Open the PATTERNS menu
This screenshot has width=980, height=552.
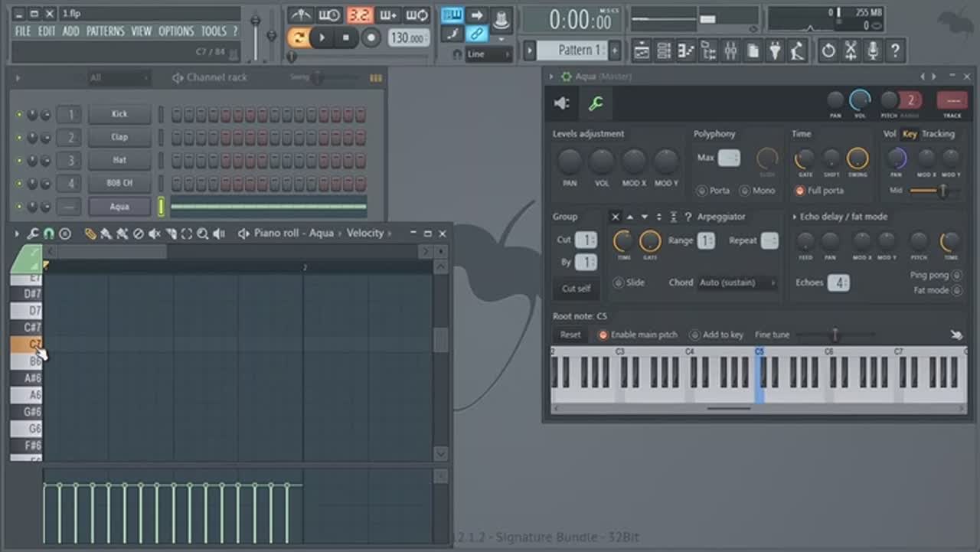(x=105, y=31)
